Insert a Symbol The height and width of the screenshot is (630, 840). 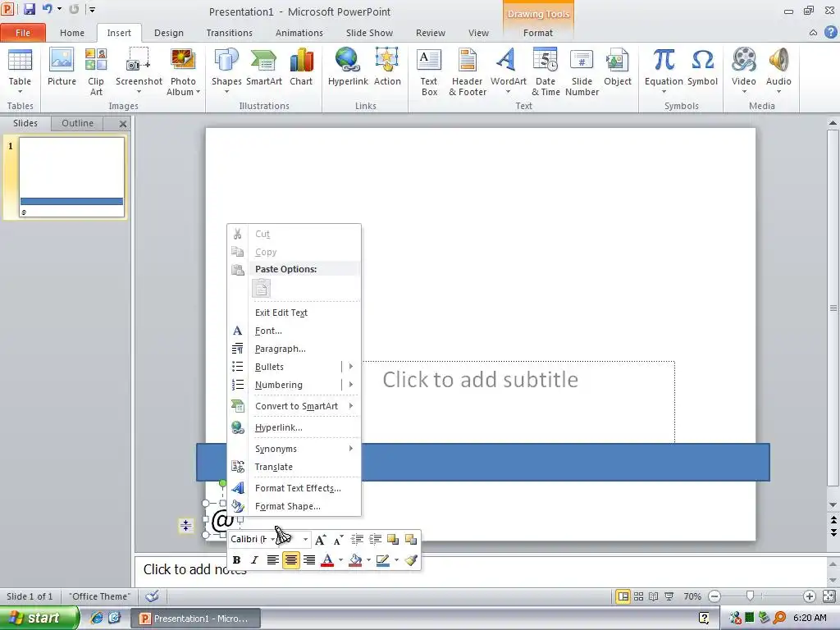(x=702, y=67)
